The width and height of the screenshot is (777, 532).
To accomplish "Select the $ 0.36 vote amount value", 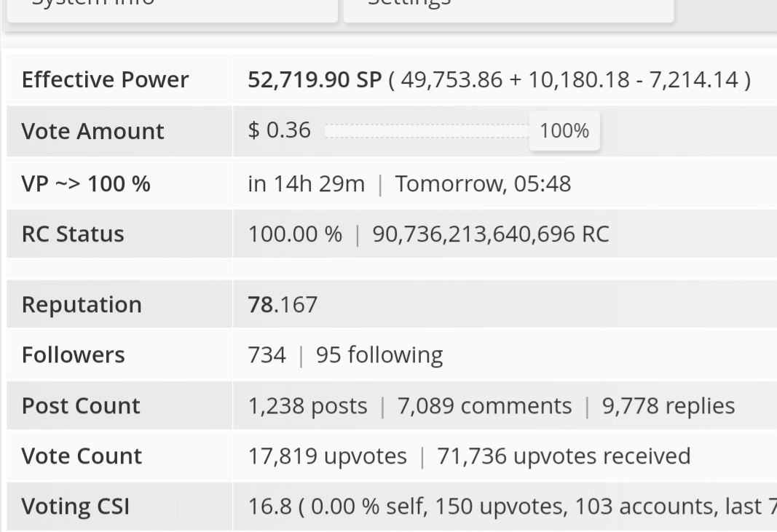I will 280,130.
